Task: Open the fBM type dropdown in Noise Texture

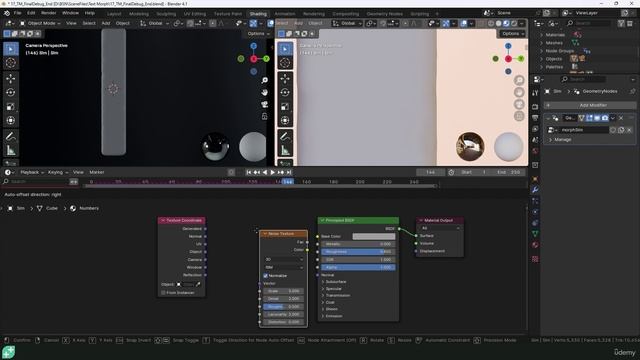Action: coord(284,267)
